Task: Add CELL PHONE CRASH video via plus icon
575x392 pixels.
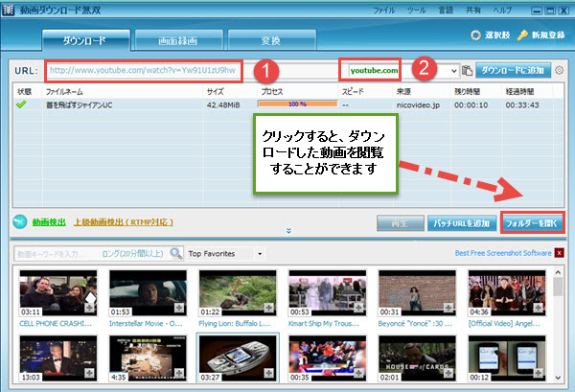Action: pyautogui.click(x=89, y=308)
